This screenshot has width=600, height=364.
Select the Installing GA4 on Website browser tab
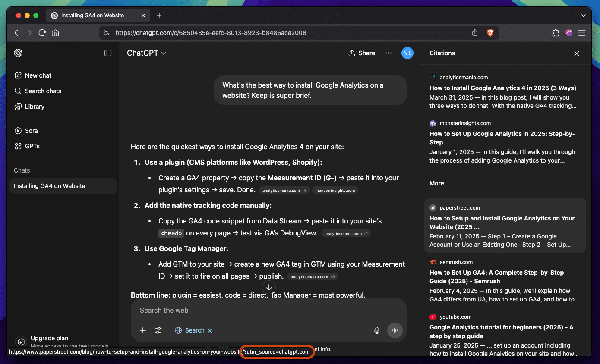[x=98, y=16]
